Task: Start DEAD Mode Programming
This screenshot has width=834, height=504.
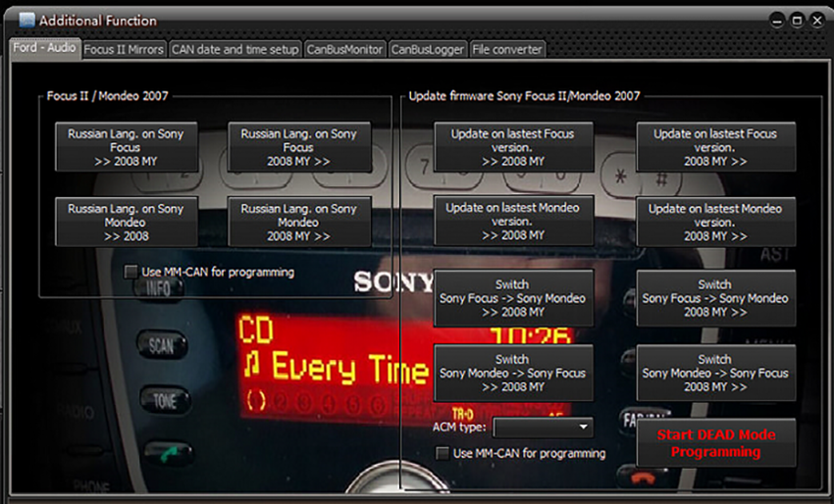Action: (716, 443)
